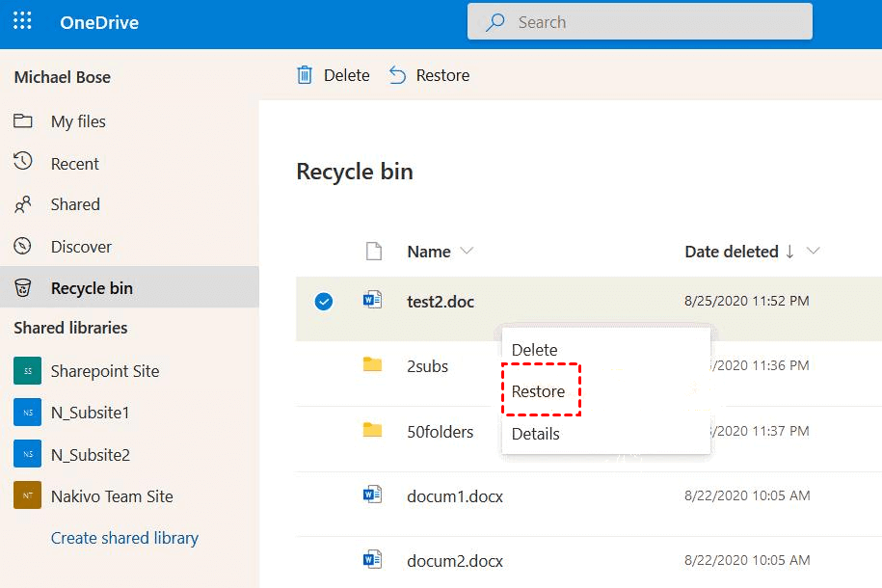The width and height of the screenshot is (882, 588).
Task: Go to Shared in sidebar
Action: (x=75, y=204)
